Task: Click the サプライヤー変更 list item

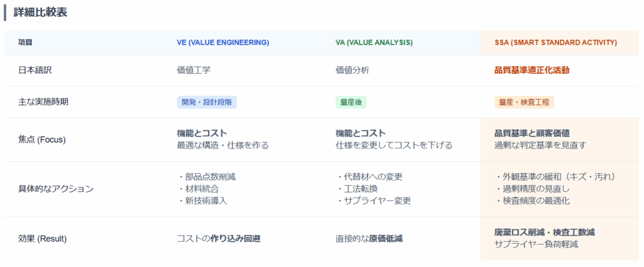Action: tap(374, 201)
